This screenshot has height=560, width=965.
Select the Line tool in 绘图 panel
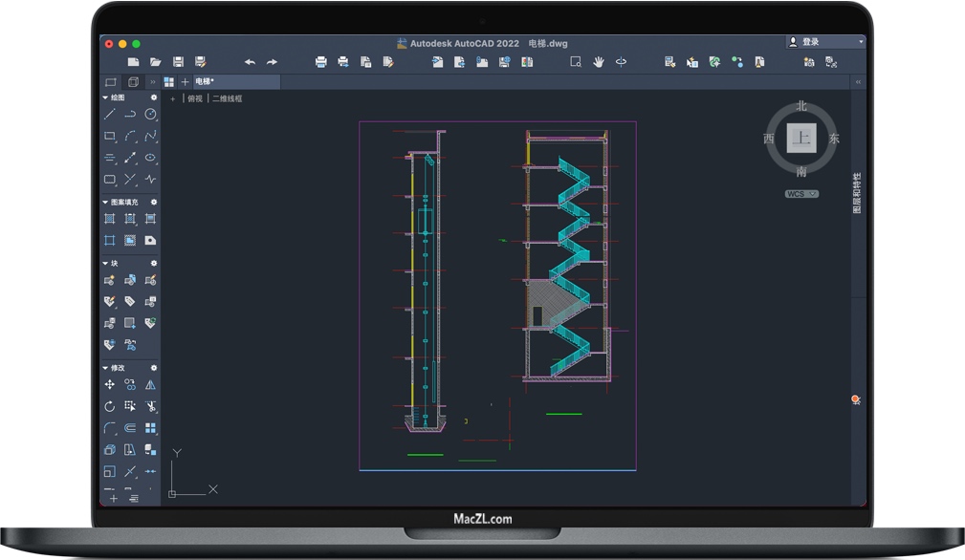pos(110,114)
